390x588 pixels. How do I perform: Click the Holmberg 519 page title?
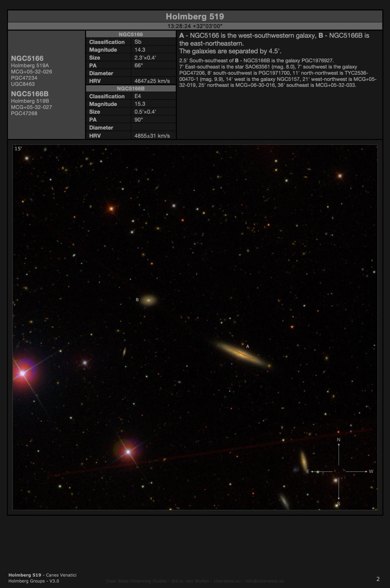point(195,16)
